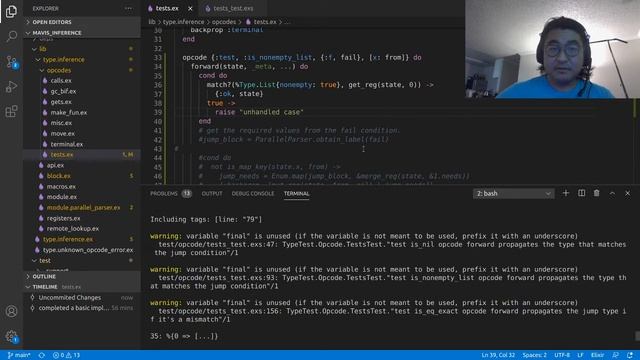This screenshot has width=640, height=360.
Task: Split the terminal panel
Action: 582,193
